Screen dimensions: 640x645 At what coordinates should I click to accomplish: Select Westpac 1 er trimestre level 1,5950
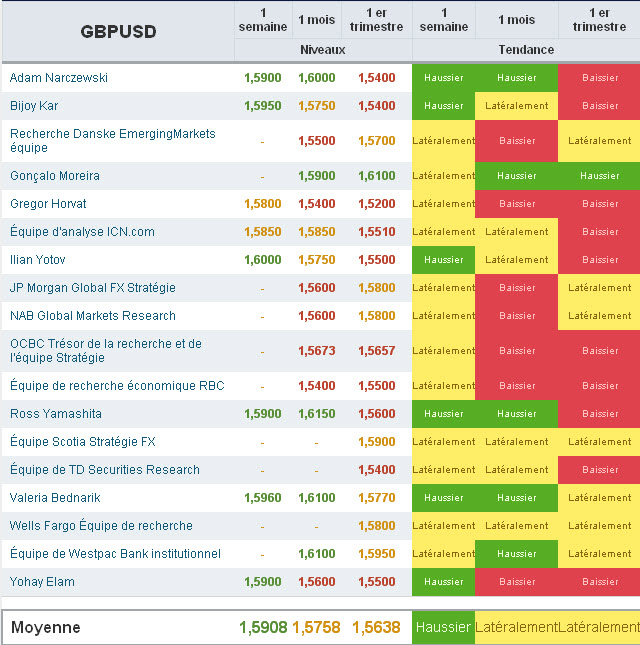[x=377, y=554]
